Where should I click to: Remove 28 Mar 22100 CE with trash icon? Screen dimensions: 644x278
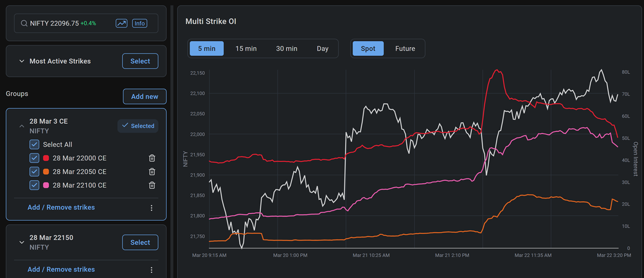(x=152, y=185)
